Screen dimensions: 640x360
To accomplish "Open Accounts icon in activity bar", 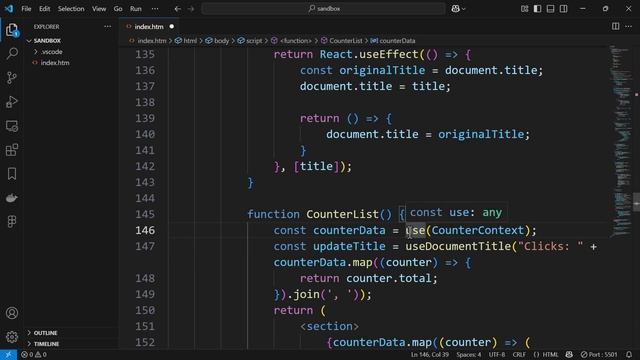I will [x=12, y=313].
